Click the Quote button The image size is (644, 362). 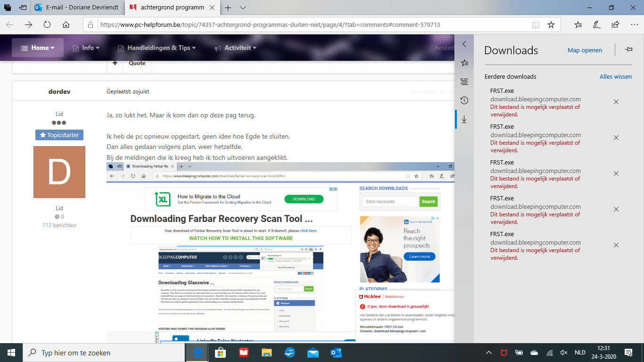pos(137,63)
